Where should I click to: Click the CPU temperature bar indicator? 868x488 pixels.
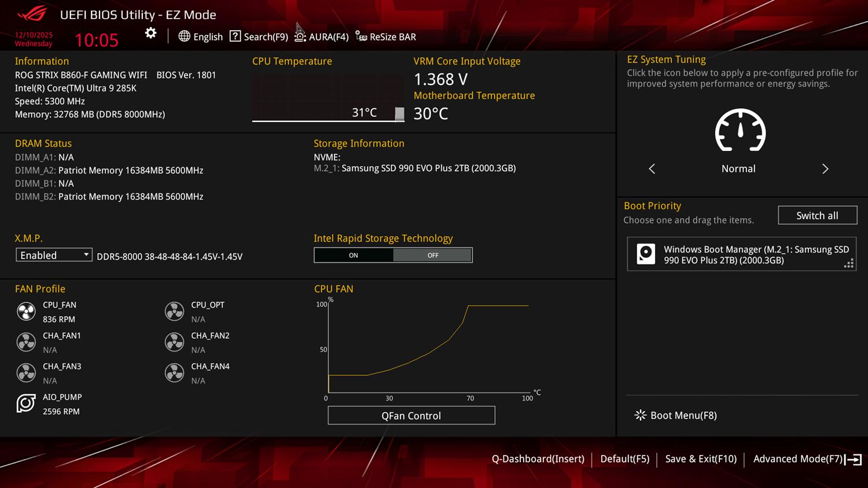tap(399, 114)
